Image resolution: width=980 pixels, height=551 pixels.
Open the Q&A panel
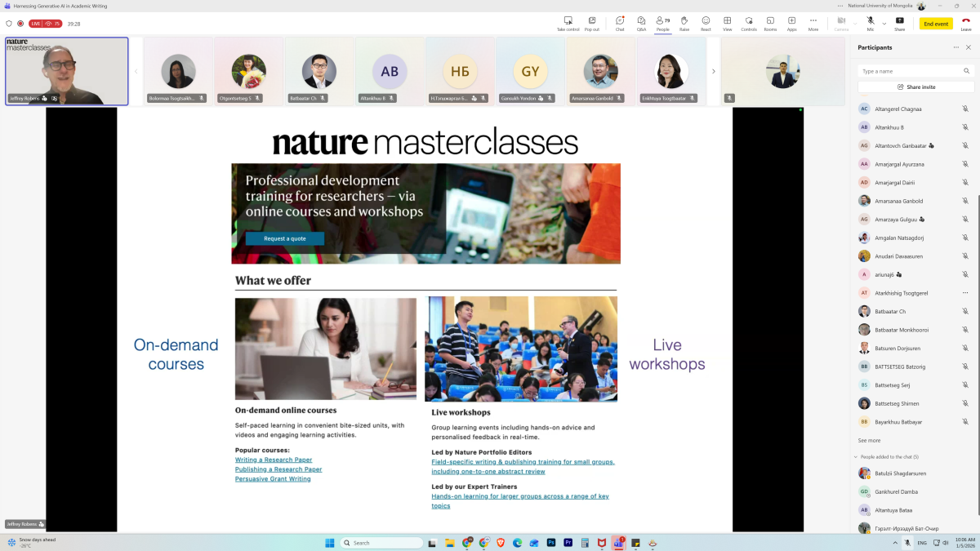click(x=641, y=23)
